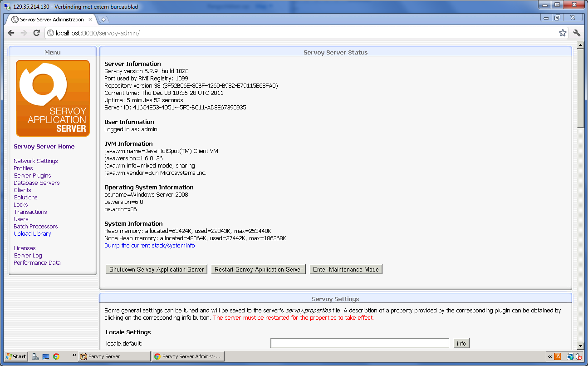
Task: View connected Clients
Action: click(x=22, y=190)
